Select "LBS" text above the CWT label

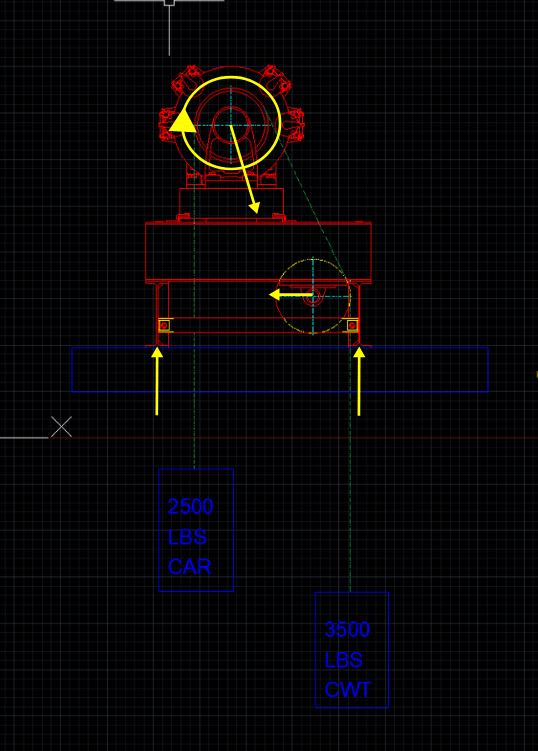click(343, 660)
